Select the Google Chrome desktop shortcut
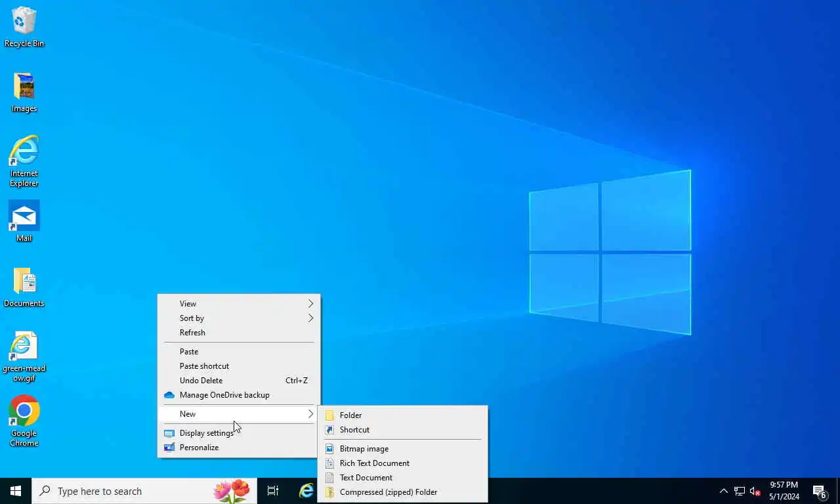The image size is (840, 504). (24, 421)
